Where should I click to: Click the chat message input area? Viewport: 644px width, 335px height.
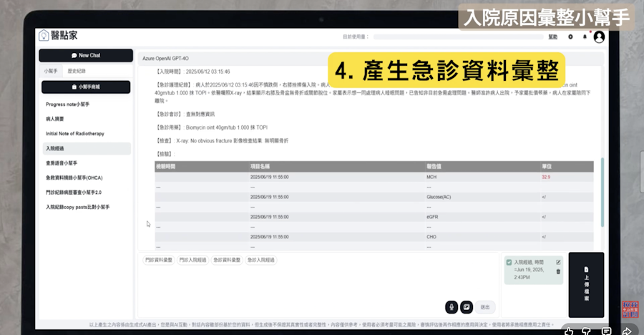coord(286,286)
